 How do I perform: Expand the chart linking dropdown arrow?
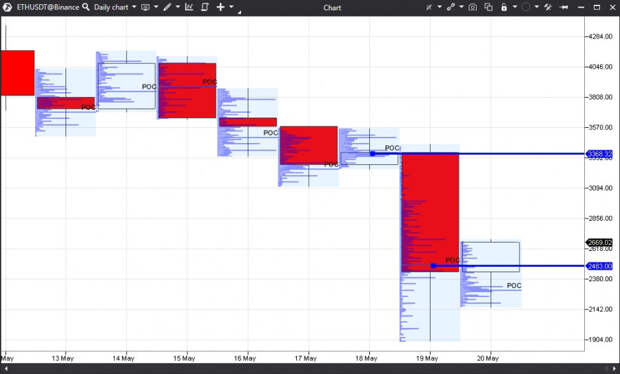pos(461,7)
